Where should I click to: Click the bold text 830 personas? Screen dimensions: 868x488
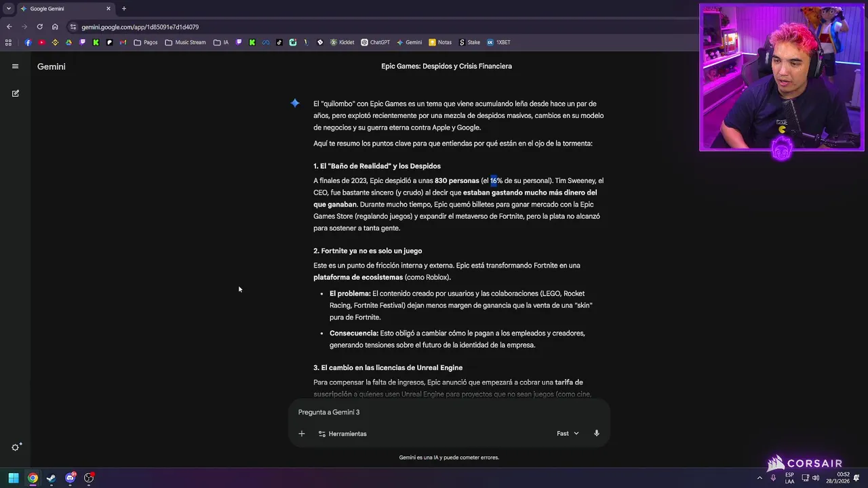(x=457, y=181)
